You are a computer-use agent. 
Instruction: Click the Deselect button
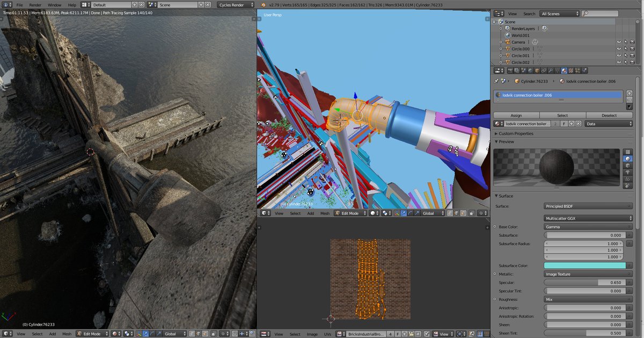[x=609, y=116]
